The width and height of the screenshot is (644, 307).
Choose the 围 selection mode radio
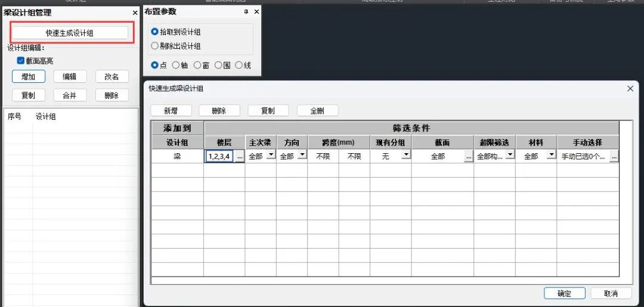[x=218, y=65]
